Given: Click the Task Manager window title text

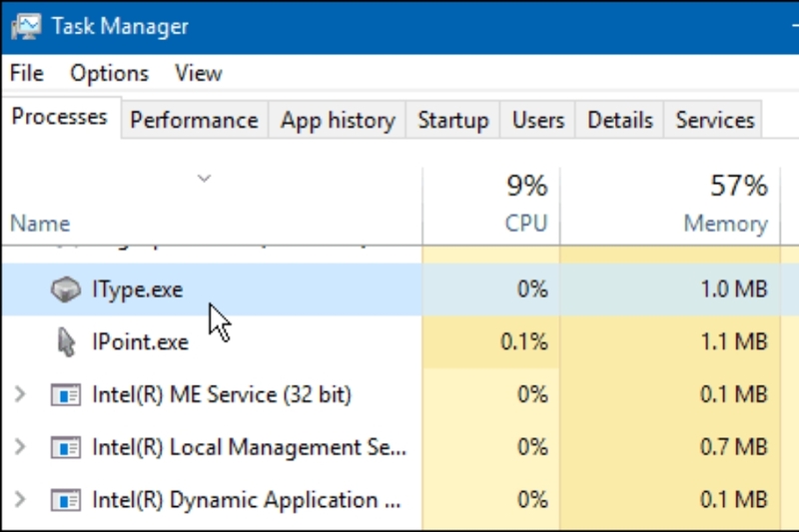Looking at the screenshot, I should click(x=120, y=27).
